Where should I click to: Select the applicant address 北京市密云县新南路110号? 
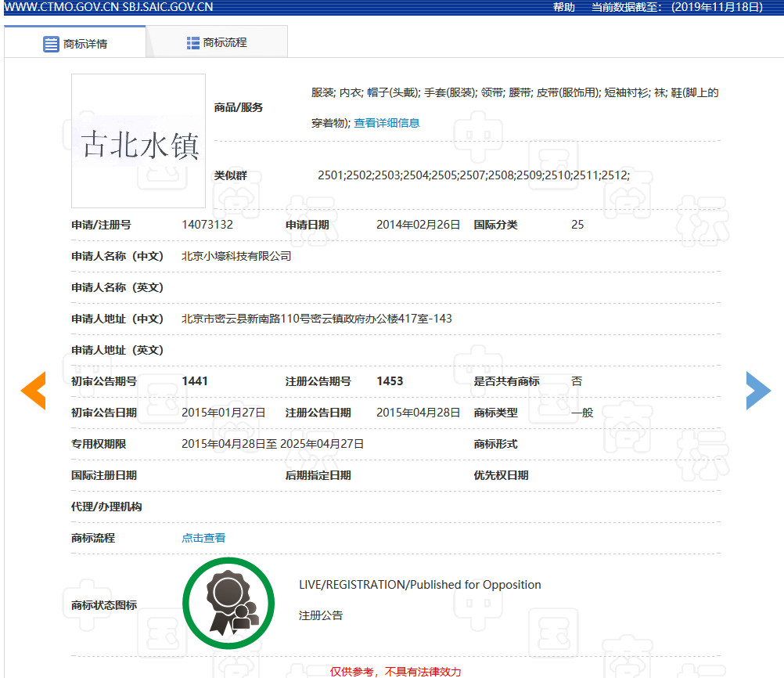pyautogui.click(x=317, y=319)
